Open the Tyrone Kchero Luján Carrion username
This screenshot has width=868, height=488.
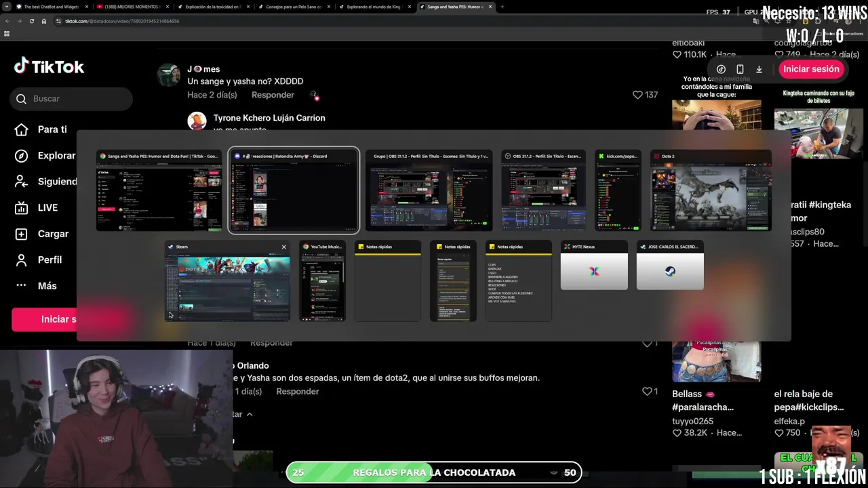[x=269, y=118]
